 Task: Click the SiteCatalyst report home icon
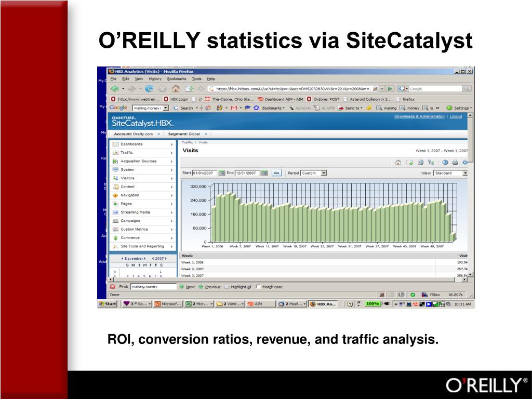tap(398, 163)
